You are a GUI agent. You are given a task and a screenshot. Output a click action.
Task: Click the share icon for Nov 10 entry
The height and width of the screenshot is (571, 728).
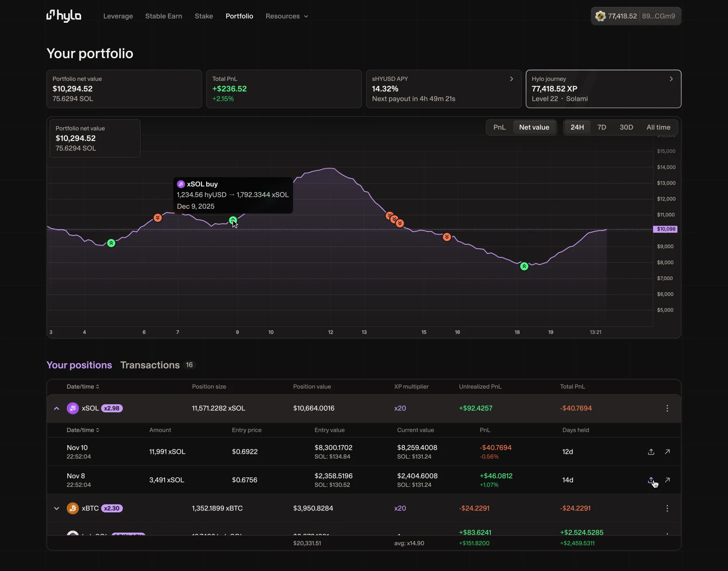click(x=651, y=452)
